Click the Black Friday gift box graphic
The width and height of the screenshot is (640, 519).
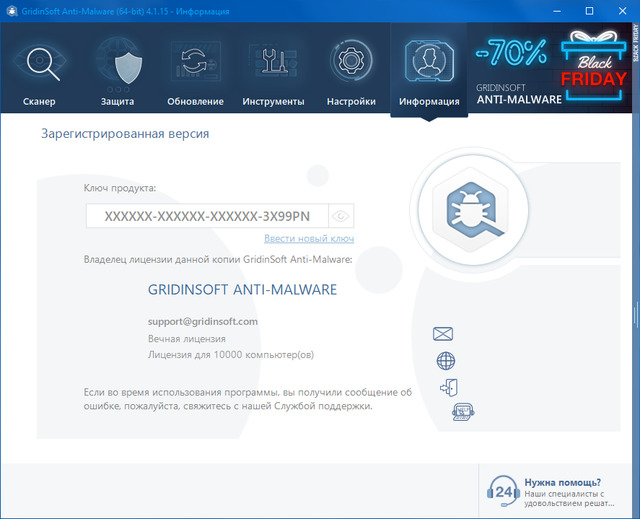point(594,65)
